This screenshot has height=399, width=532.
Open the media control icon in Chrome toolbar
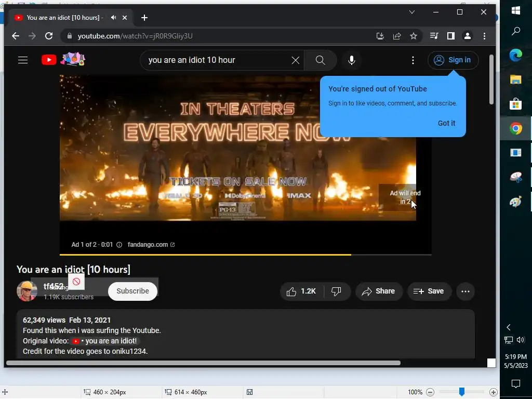tap(434, 36)
